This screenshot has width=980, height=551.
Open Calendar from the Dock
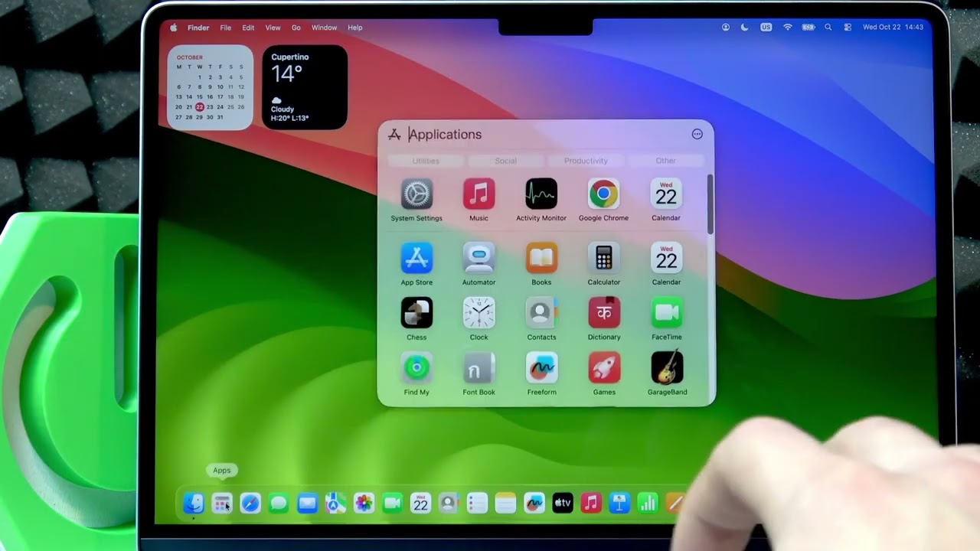[x=420, y=503]
